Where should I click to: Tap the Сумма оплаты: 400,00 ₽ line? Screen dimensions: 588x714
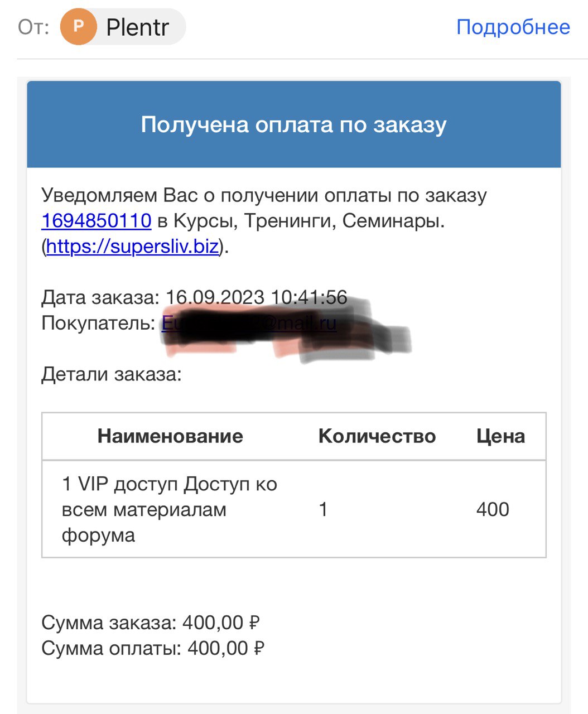coord(153,648)
